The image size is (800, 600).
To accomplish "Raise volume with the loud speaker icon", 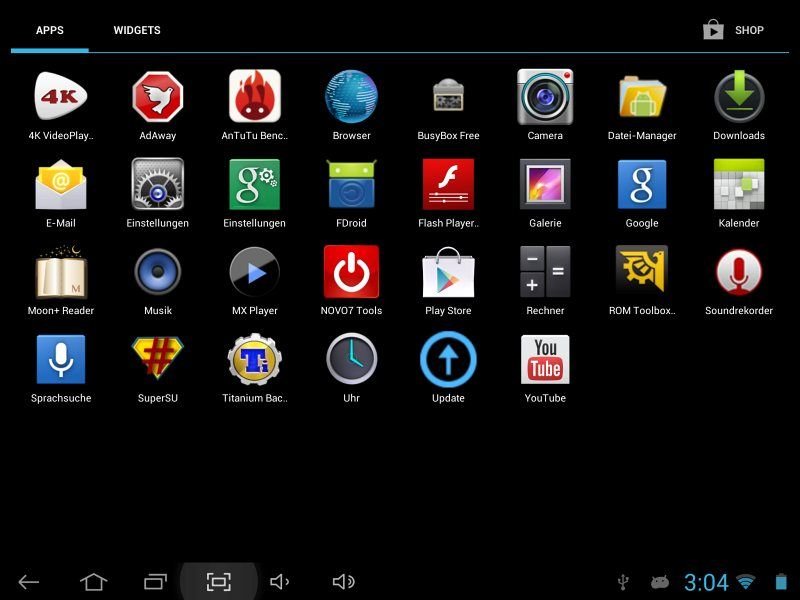I will point(343,582).
